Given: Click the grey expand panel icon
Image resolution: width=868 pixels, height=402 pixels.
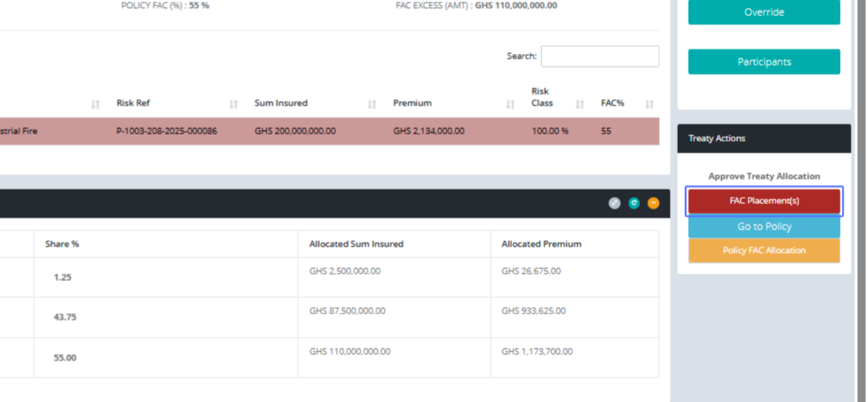Looking at the screenshot, I should tap(614, 204).
